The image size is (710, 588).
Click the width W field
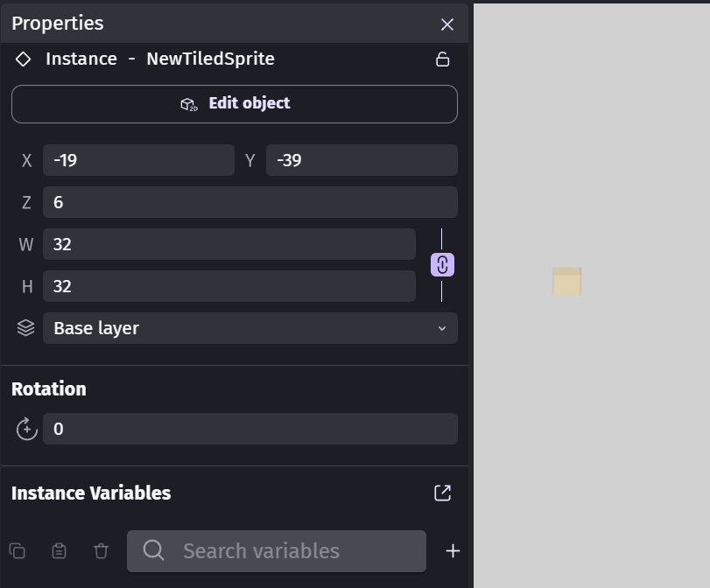(x=228, y=244)
